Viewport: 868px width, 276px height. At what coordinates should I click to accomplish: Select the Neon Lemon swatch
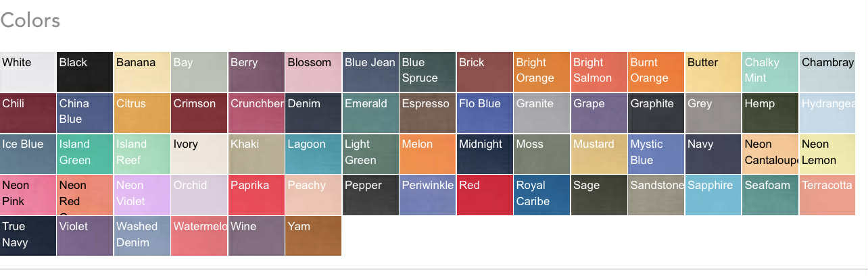pyautogui.click(x=827, y=154)
